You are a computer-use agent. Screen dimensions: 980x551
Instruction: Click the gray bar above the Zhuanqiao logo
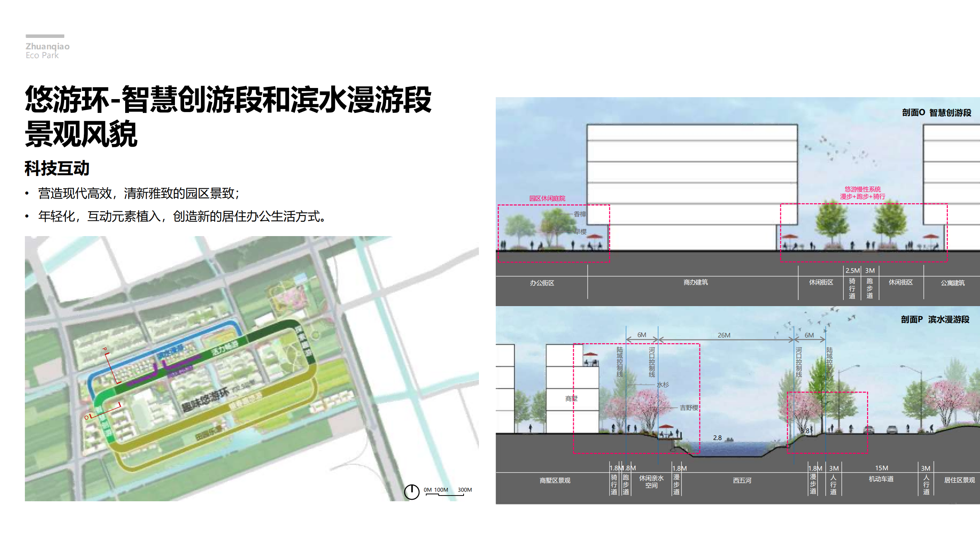pos(45,36)
